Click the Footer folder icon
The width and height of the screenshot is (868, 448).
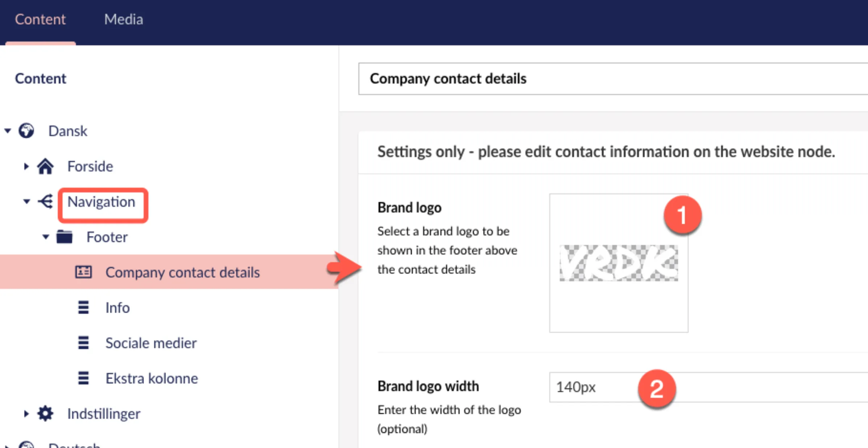tap(65, 237)
